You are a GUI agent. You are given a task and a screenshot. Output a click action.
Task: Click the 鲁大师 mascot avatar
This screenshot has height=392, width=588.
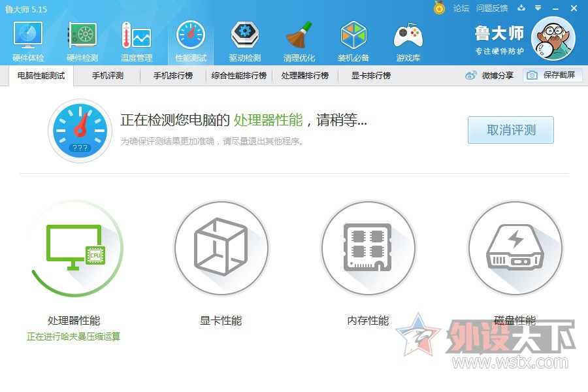(x=553, y=39)
